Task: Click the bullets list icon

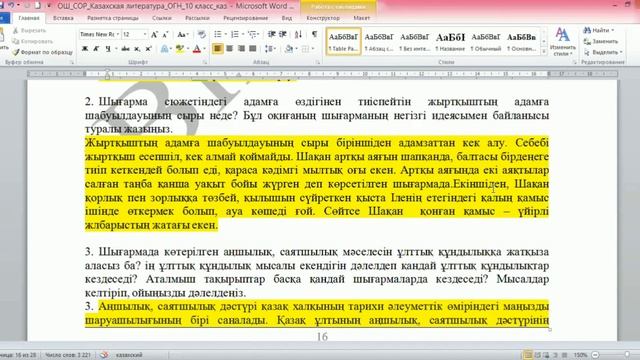Action: tap(219, 34)
